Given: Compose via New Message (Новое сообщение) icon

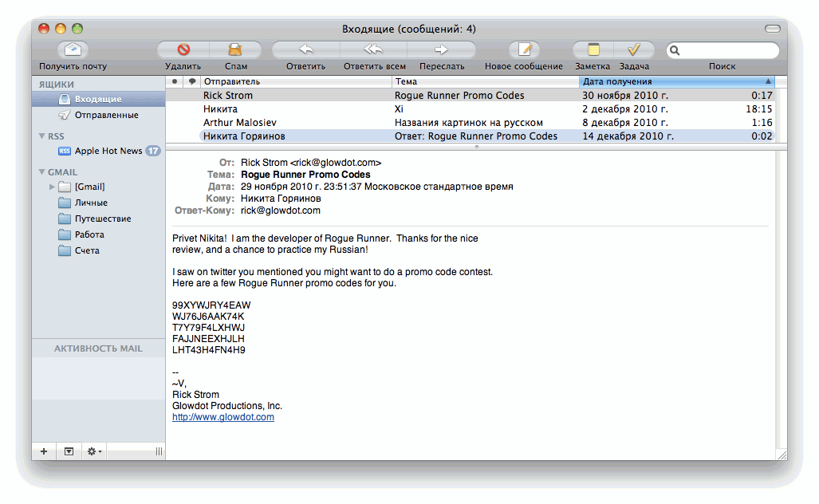Looking at the screenshot, I should pyautogui.click(x=524, y=49).
